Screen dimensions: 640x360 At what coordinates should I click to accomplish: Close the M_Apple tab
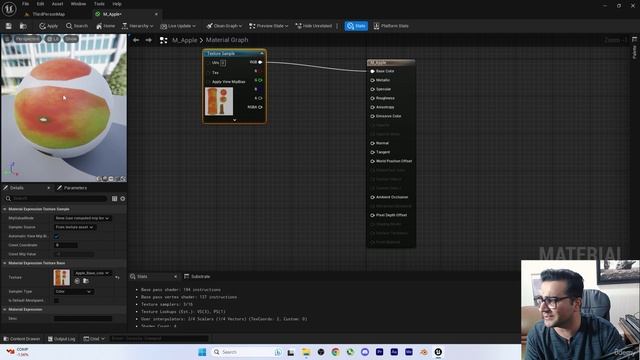coord(156,14)
